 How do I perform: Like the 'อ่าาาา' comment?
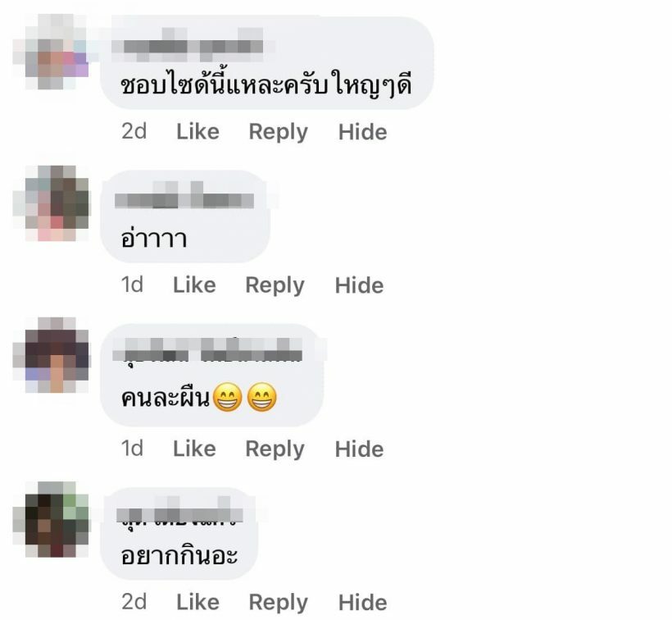194,285
